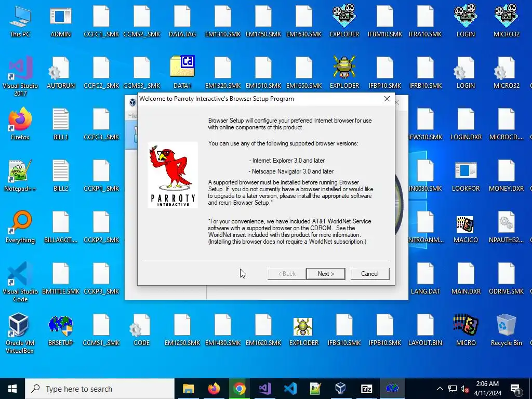532x399 pixels.
Task: Select the BRSETUP globe icon
Action: (x=60, y=330)
